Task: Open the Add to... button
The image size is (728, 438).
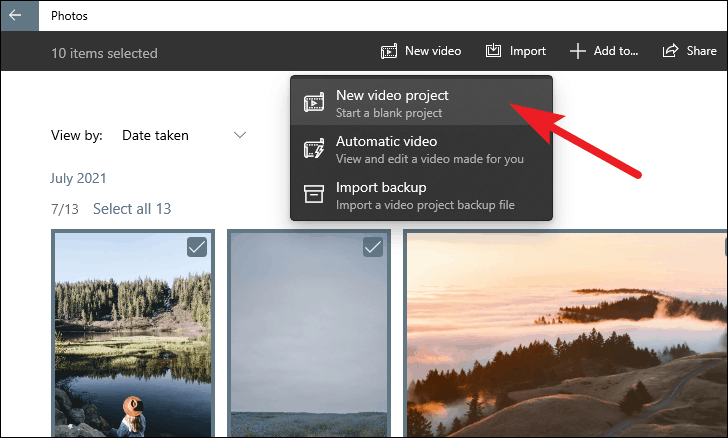Action: tap(604, 51)
